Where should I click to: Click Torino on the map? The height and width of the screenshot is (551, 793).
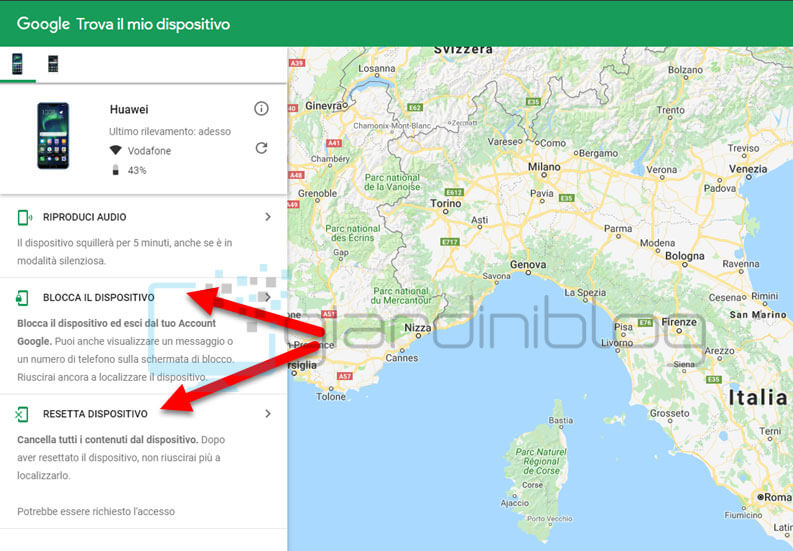446,203
